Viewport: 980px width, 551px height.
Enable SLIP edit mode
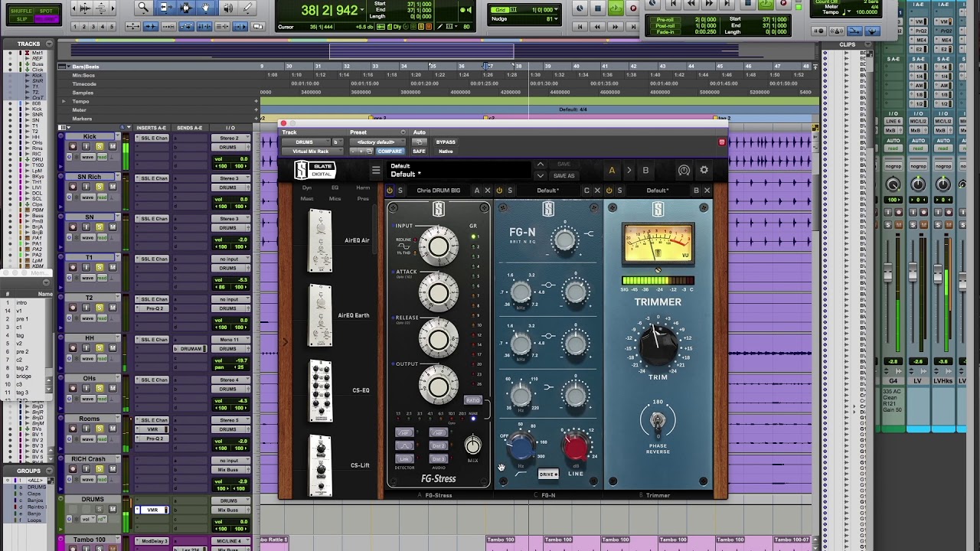pyautogui.click(x=21, y=19)
